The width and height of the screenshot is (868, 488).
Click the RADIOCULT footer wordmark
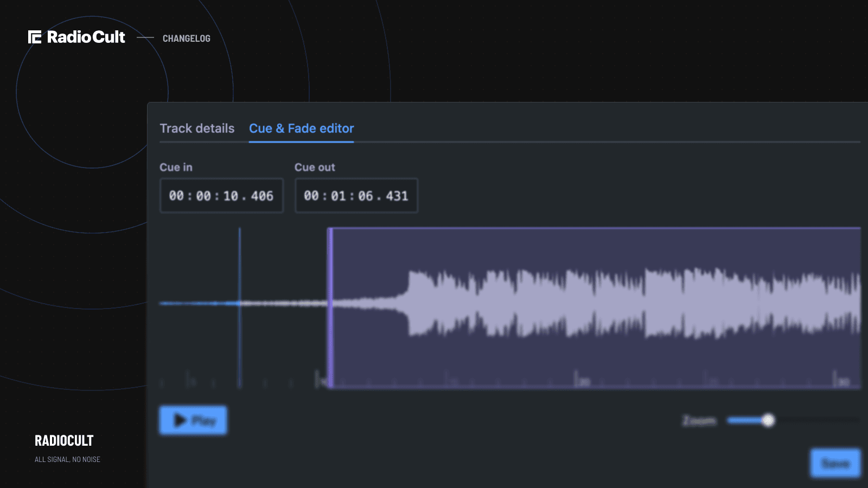[64, 440]
